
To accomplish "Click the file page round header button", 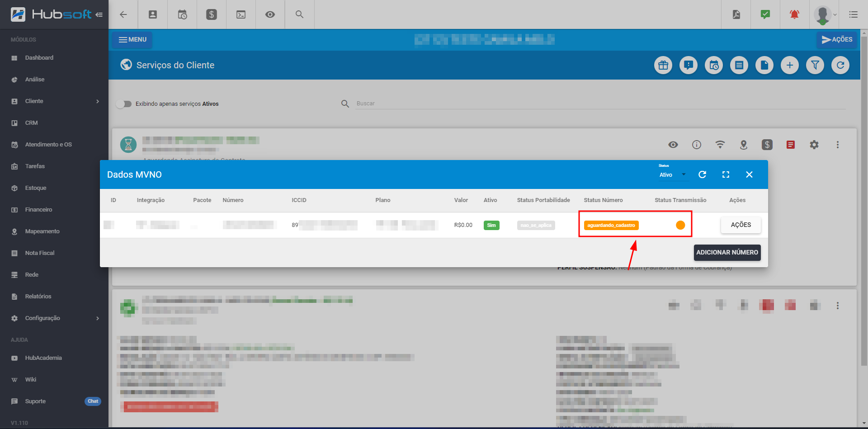I will (x=764, y=65).
